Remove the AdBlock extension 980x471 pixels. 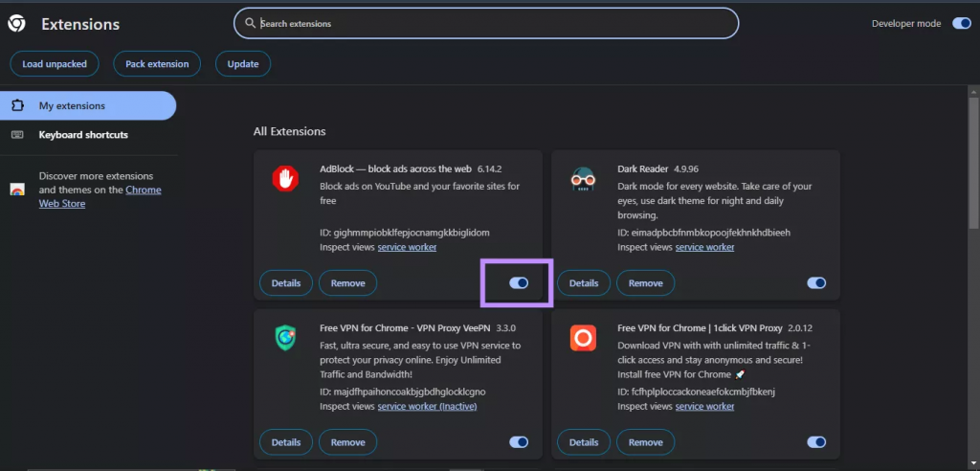348,282
